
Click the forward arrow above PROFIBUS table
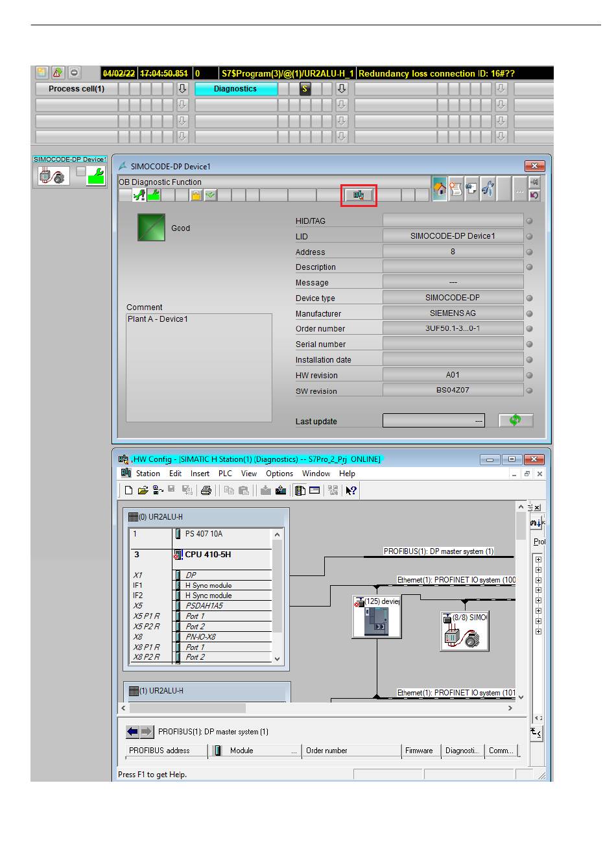pos(147,732)
